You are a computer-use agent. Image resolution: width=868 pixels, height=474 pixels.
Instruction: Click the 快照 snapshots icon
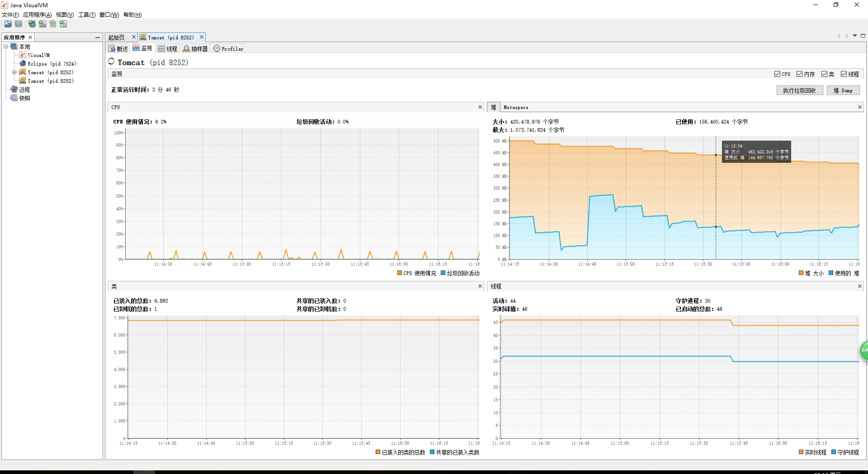click(14, 98)
